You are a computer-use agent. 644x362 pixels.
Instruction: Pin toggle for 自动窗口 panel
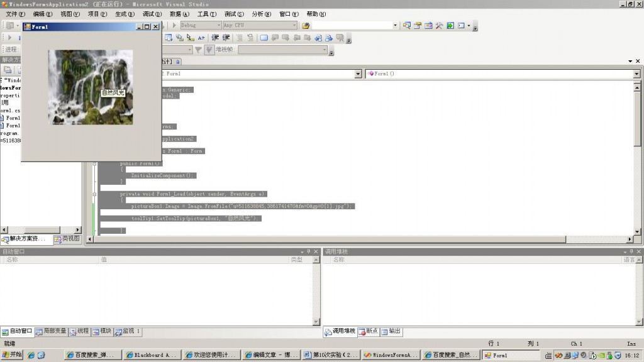309,251
